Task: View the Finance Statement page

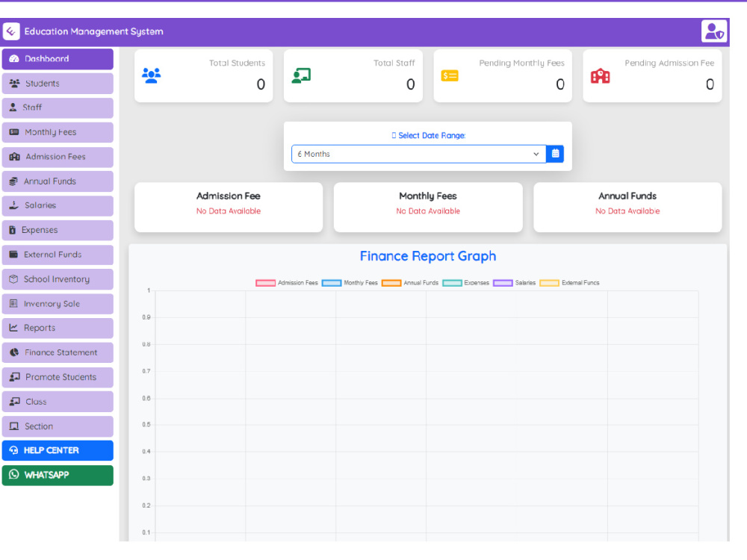Action: [58, 352]
